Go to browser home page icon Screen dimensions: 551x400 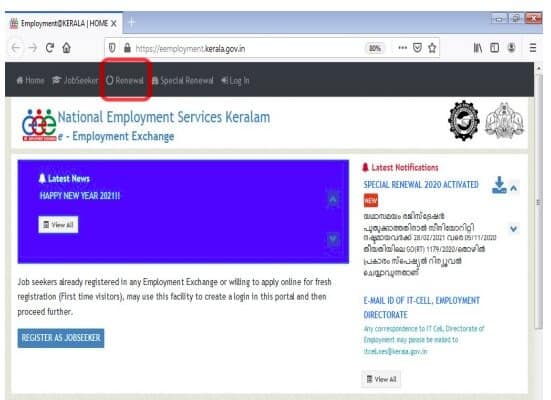point(66,47)
